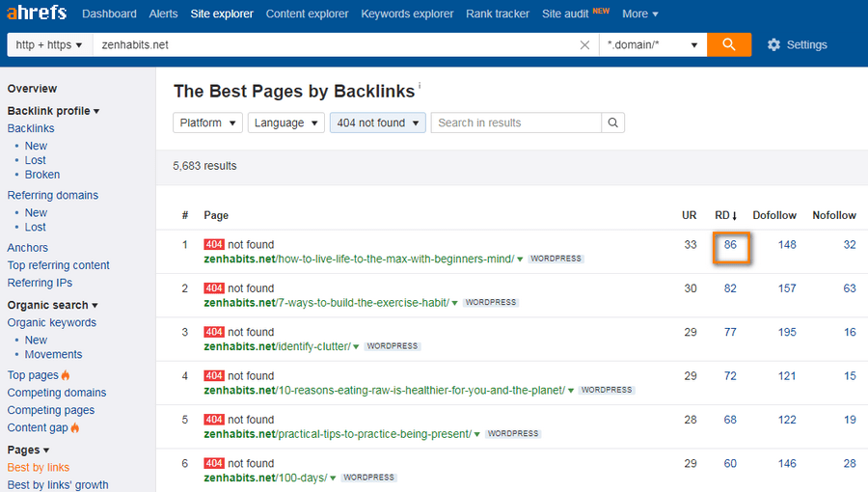Click Nofollow value 15 in row 4
Viewport: 868px width, 492px height.
coord(850,376)
